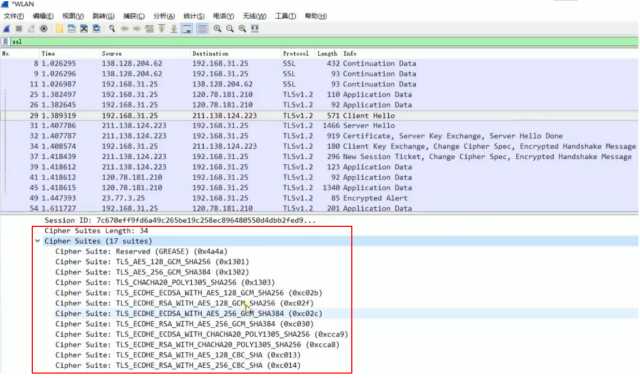640x378 pixels.
Task: Go back in packet history
Action: click(125, 29)
